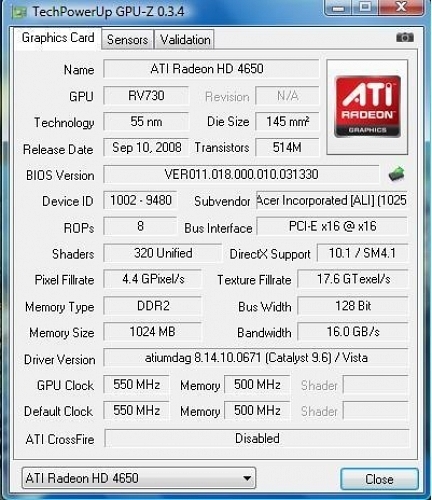Switch to the Validation tab
The image size is (432, 500).
click(185, 40)
